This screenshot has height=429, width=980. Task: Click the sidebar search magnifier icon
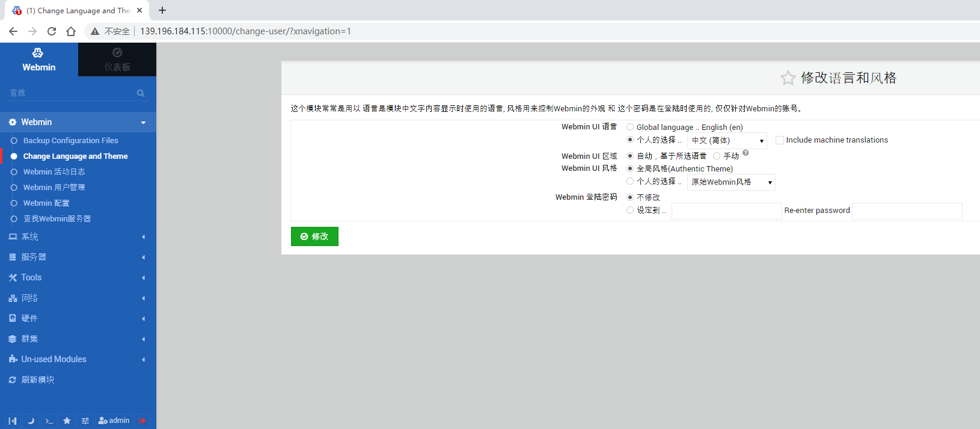[141, 93]
